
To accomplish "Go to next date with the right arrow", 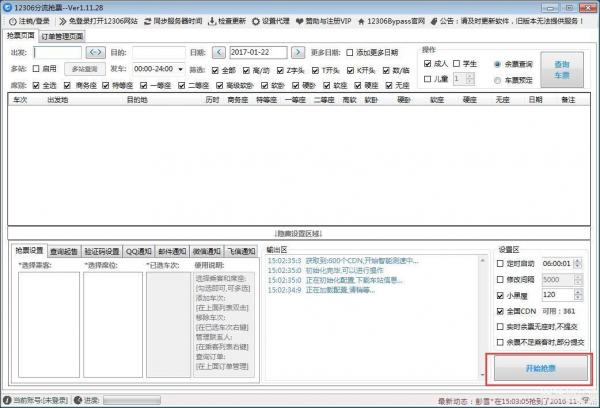I will coord(298,52).
